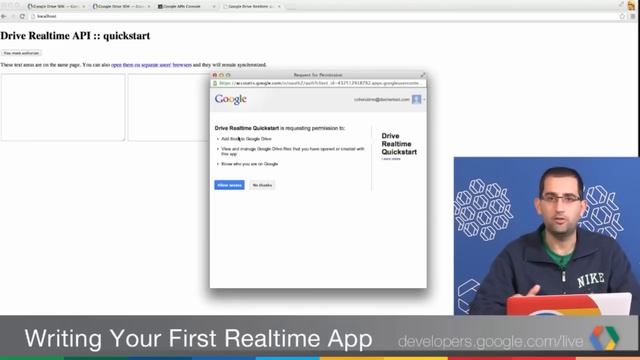Click the No thanks button
640x360 pixels.
(x=262, y=185)
